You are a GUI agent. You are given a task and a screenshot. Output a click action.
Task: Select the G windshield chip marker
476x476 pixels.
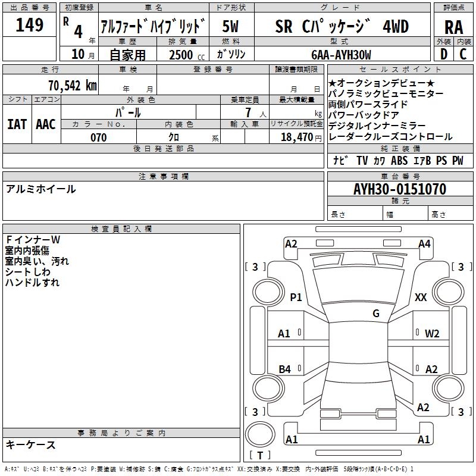(x=375, y=314)
